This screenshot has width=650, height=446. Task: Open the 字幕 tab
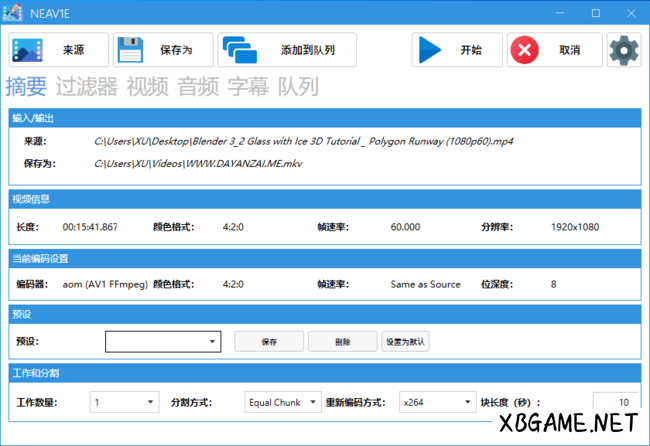[248, 86]
